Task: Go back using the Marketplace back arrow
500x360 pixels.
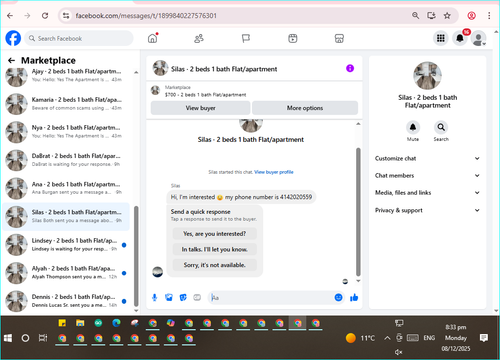Action: pyautogui.click(x=12, y=60)
